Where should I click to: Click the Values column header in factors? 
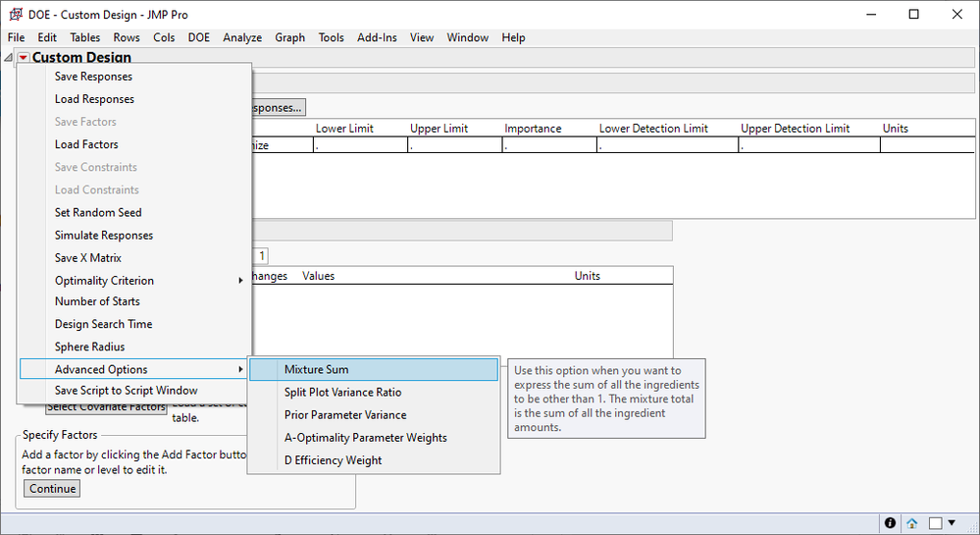(318, 276)
